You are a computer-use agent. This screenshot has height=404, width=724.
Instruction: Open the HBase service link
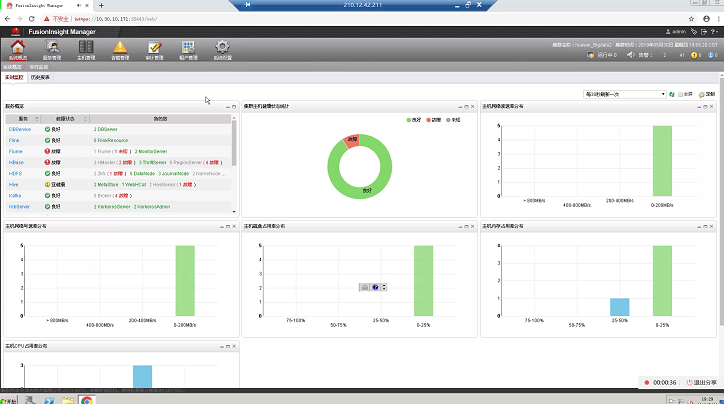tap(16, 163)
